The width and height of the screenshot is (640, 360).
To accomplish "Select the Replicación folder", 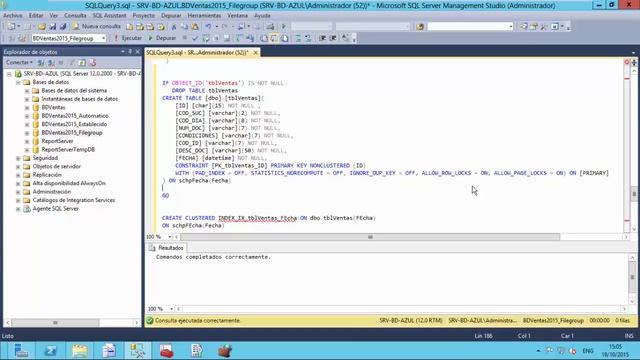I will [x=47, y=175].
